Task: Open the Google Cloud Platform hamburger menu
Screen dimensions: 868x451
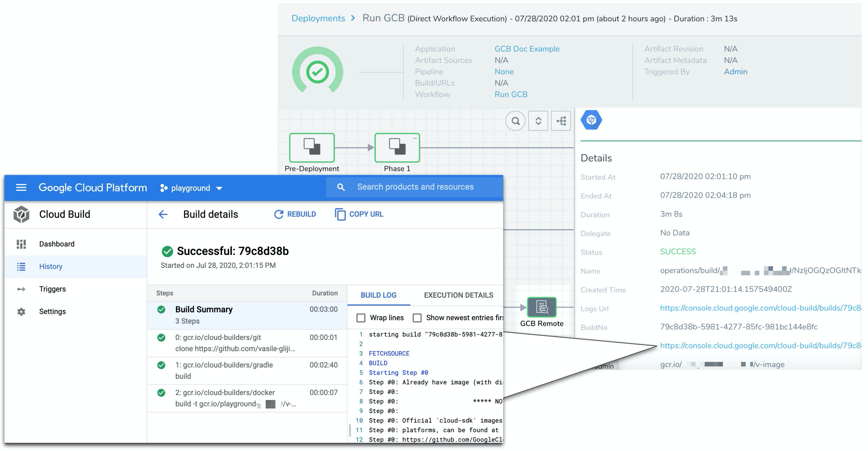Action: point(21,188)
